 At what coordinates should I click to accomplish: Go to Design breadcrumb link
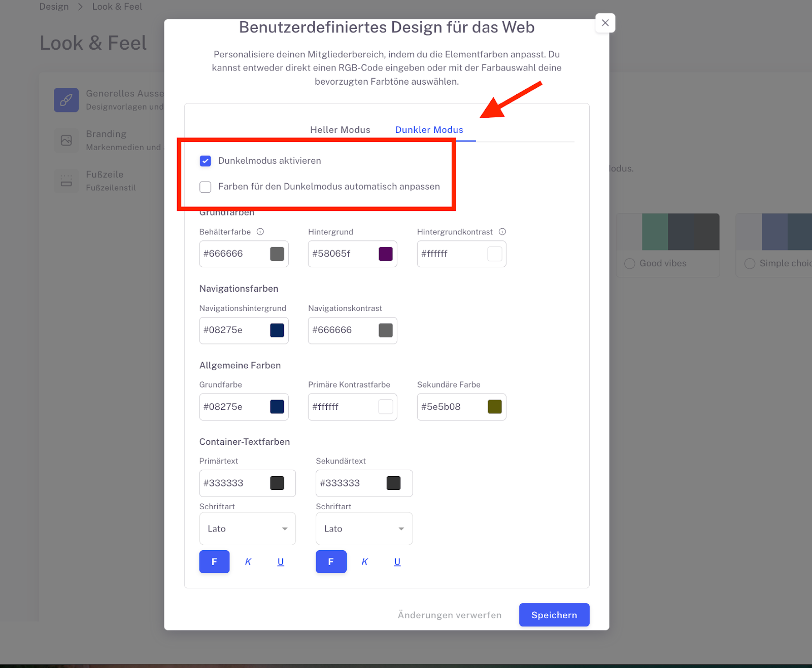[54, 7]
